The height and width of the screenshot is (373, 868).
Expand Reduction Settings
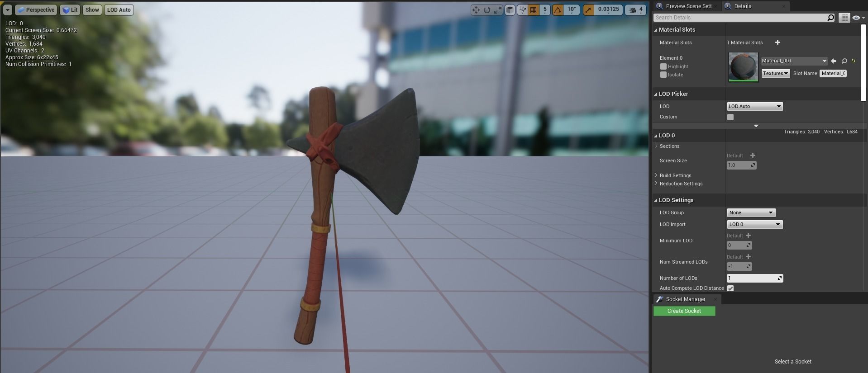(x=656, y=184)
